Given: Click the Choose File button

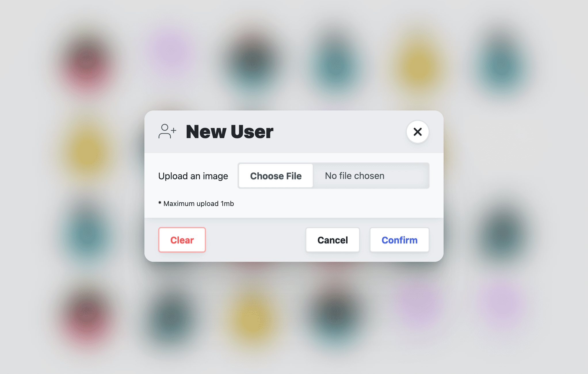Looking at the screenshot, I should tap(276, 176).
